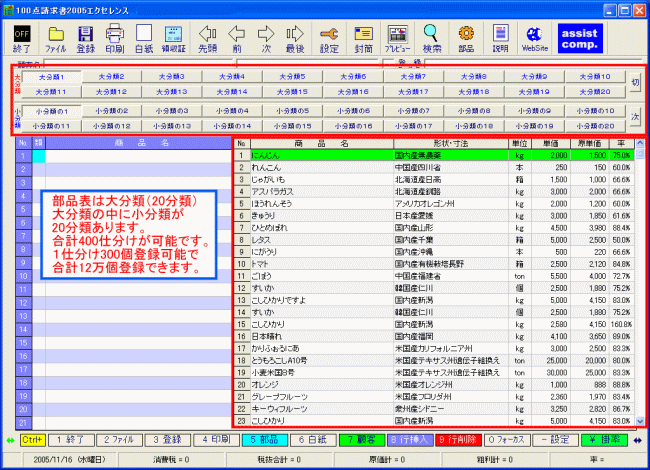Click row number 15 in invoice table
This screenshot has height=470, width=650.
(x=24, y=343)
